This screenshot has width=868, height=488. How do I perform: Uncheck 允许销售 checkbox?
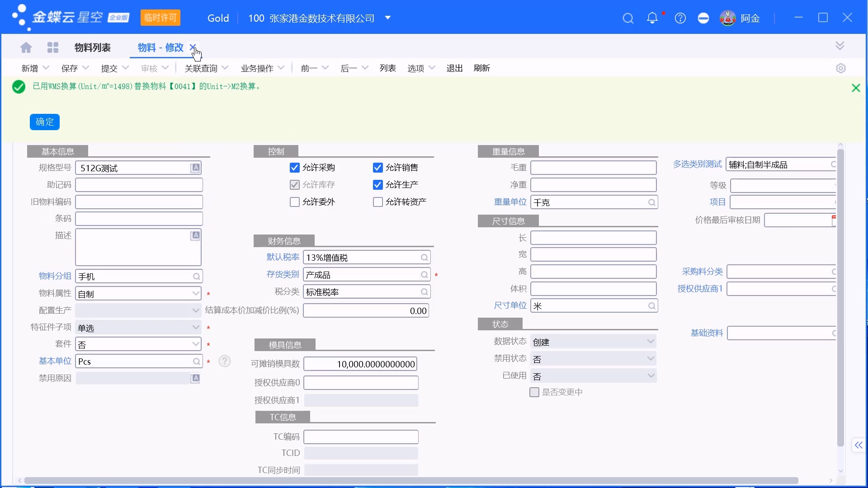378,168
